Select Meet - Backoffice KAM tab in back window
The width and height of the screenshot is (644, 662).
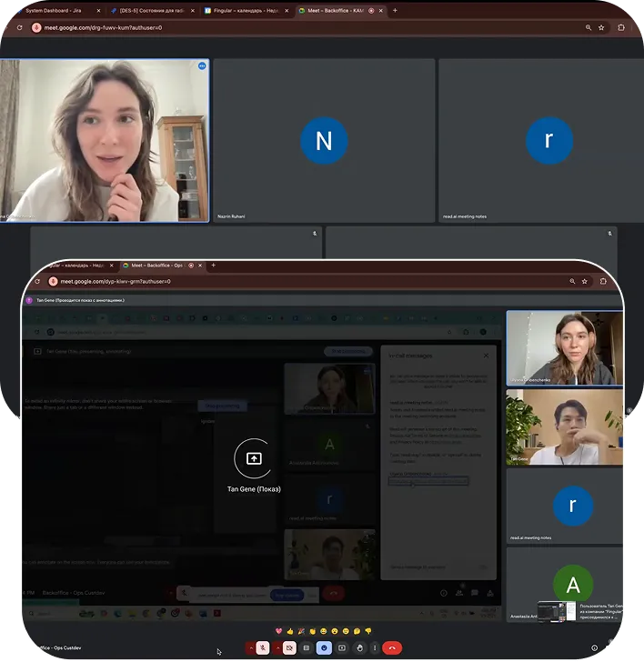[x=336, y=11]
